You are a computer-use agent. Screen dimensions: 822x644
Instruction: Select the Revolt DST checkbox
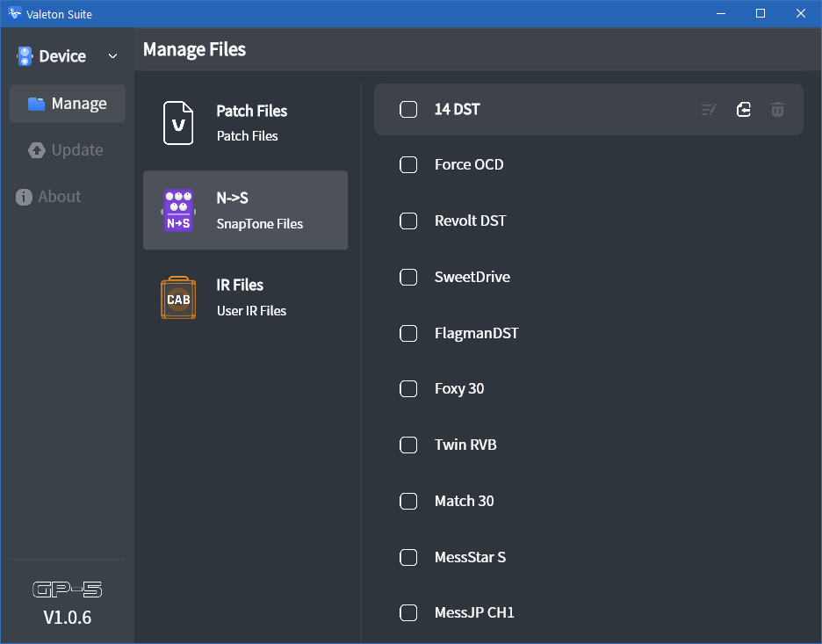[408, 221]
